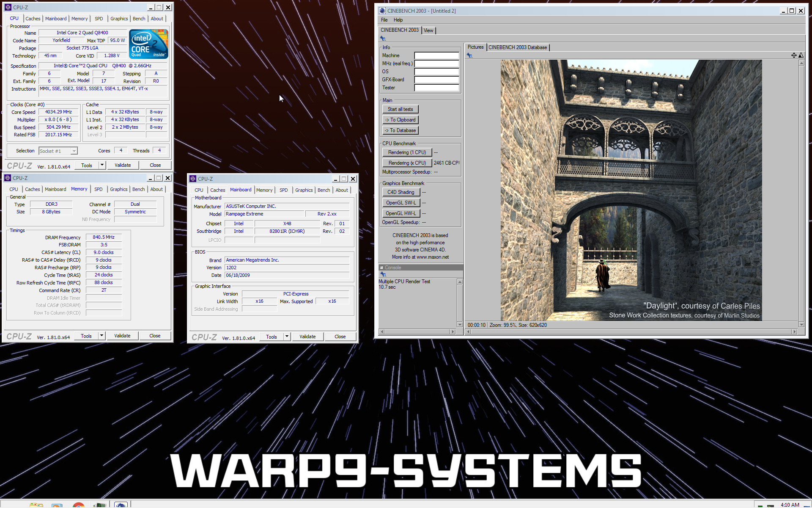Click the console vertical scrollbar up arrow
Image resolution: width=812 pixels, height=508 pixels.
[x=460, y=282]
